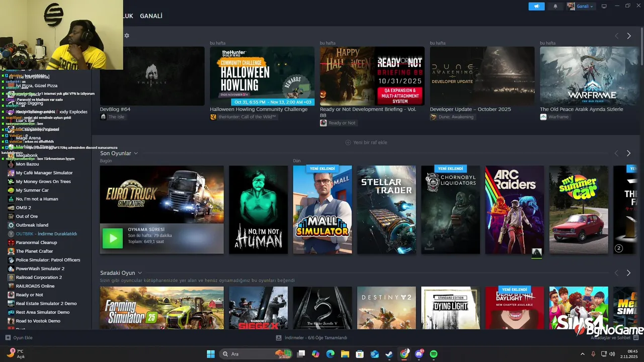This screenshot has width=644, height=362.
Task: Advance Son Oyunlar shelf with right arrow
Action: pos(628,153)
